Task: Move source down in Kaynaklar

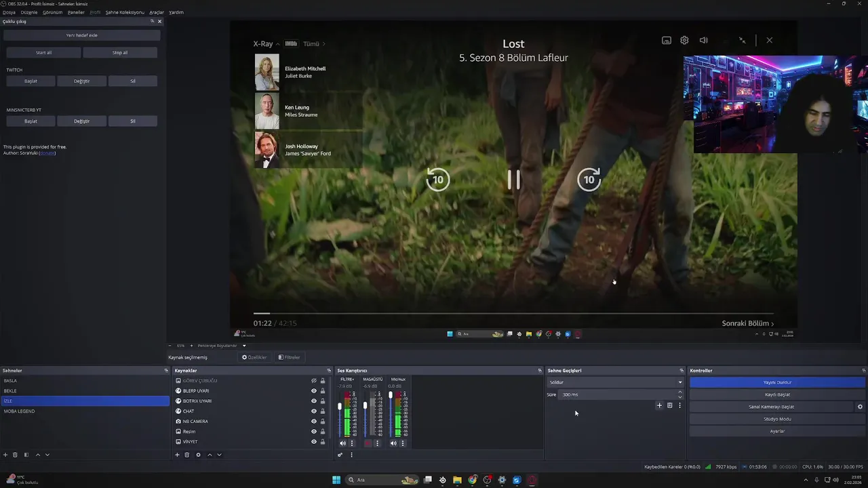Action: (219, 455)
